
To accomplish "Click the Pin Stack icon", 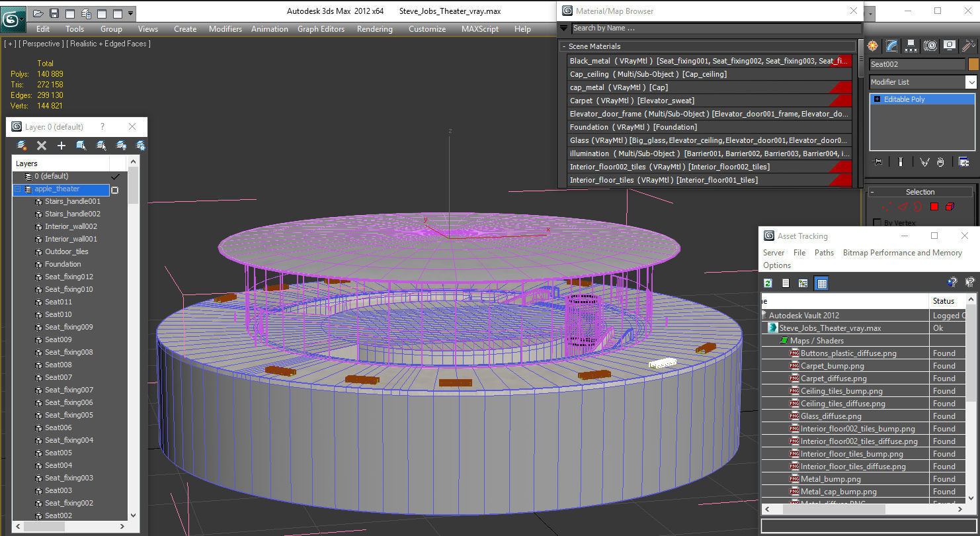I will point(878,162).
